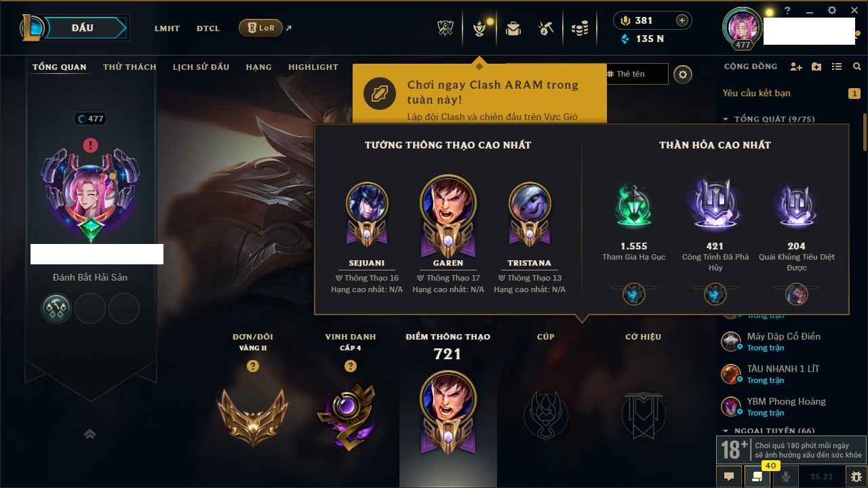Image resolution: width=868 pixels, height=488 pixels.
Task: Open the Store coins icon
Action: (579, 28)
